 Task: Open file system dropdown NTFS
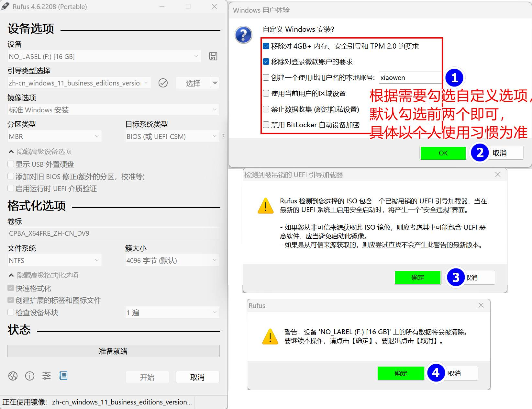[x=54, y=260]
